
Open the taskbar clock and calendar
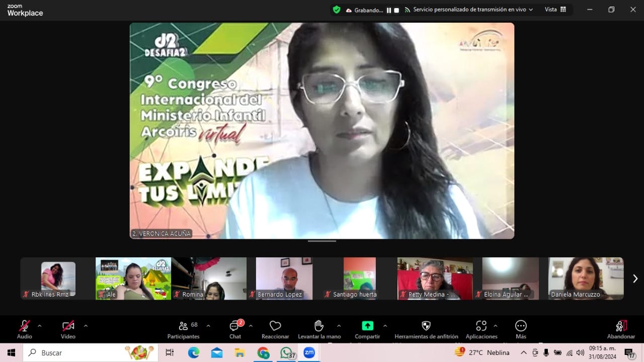602,352
